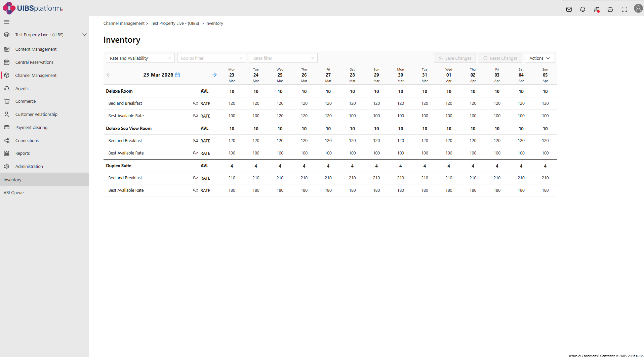The image size is (644, 357).
Task: Click the Terms & Conditions link
Action: coord(583,355)
